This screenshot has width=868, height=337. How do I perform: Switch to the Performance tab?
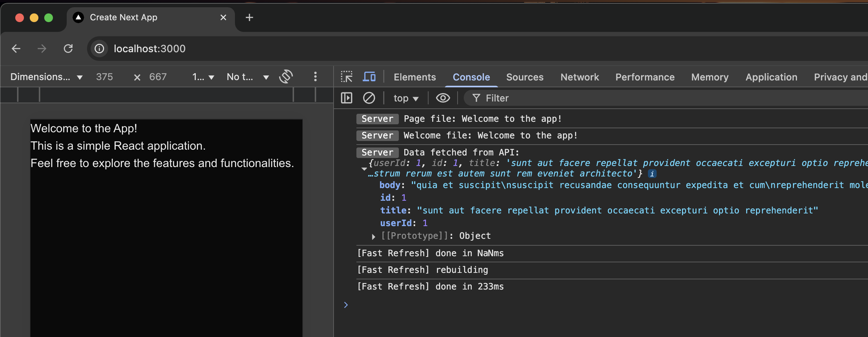click(x=645, y=77)
